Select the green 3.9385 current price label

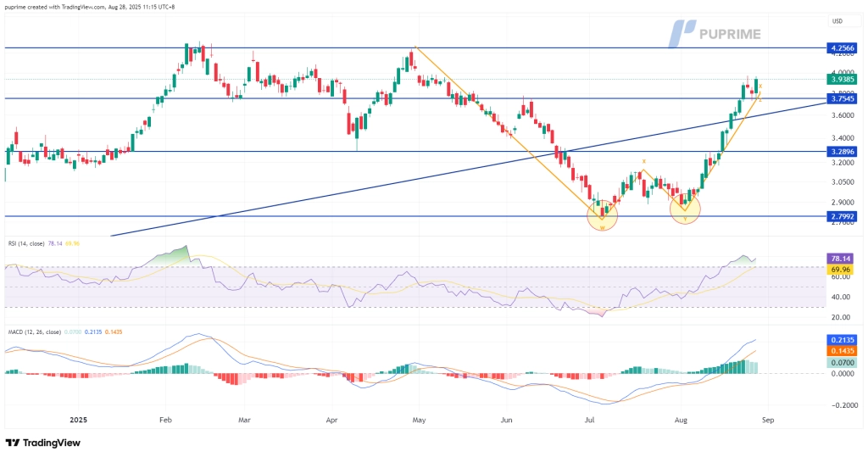click(841, 79)
